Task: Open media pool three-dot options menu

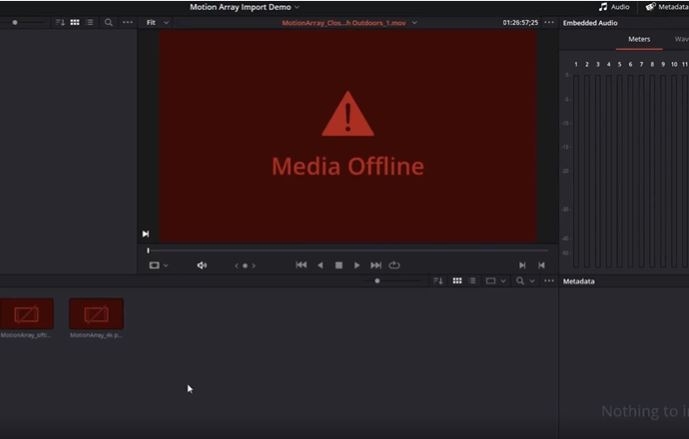Action: (549, 281)
